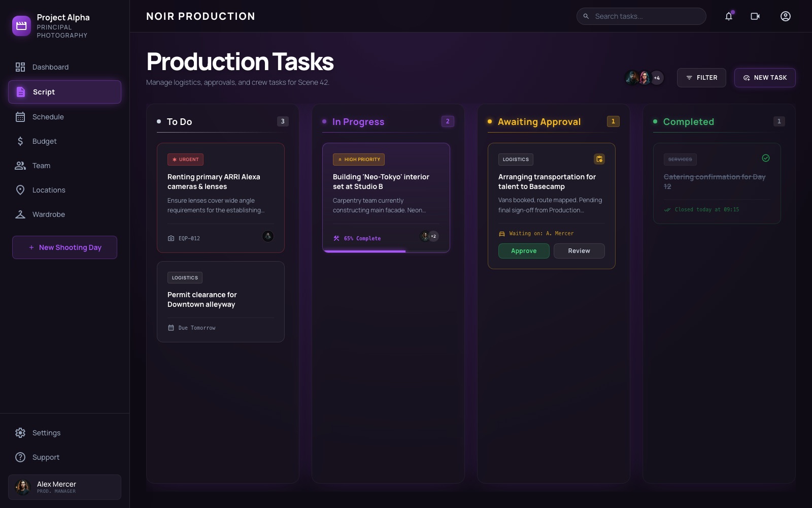Click the Settings gear icon
Image resolution: width=812 pixels, height=508 pixels.
tap(20, 433)
